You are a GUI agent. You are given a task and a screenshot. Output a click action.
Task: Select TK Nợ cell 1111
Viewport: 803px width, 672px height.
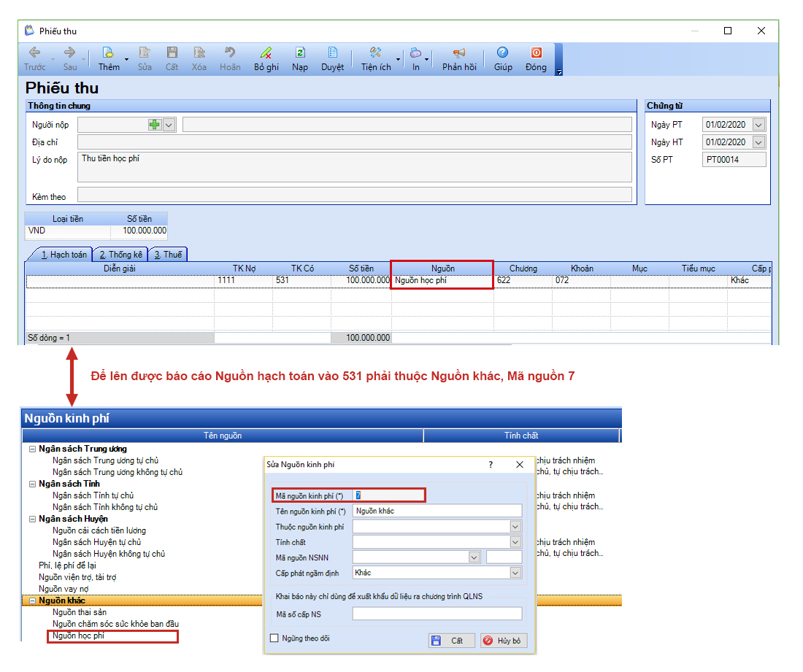tap(243, 280)
